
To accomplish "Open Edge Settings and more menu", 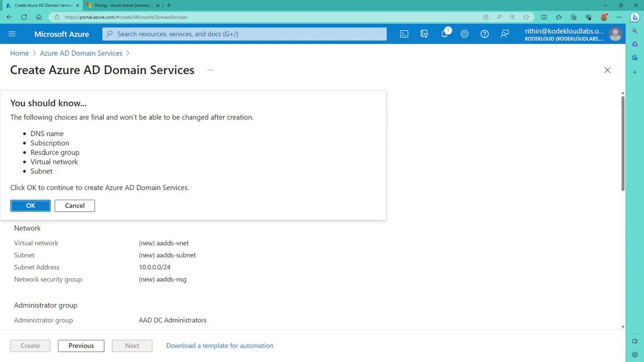I will click(x=619, y=17).
